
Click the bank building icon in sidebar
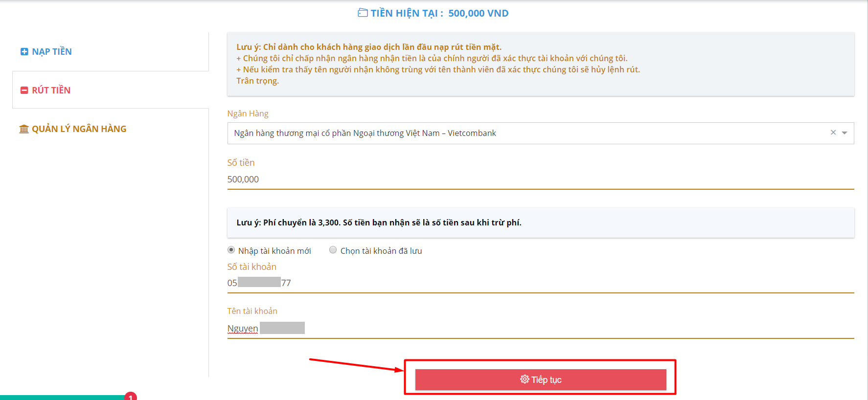click(x=24, y=129)
